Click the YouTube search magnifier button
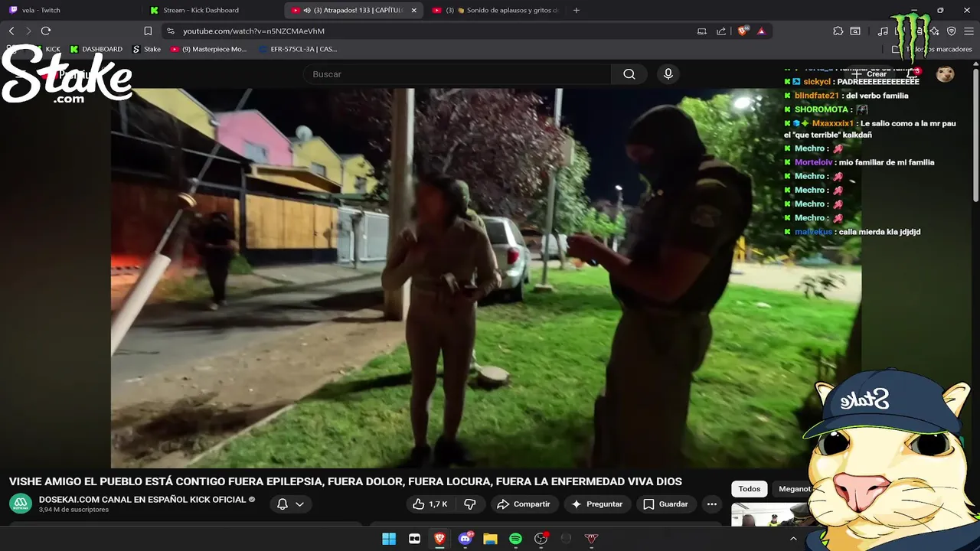 [x=629, y=74]
